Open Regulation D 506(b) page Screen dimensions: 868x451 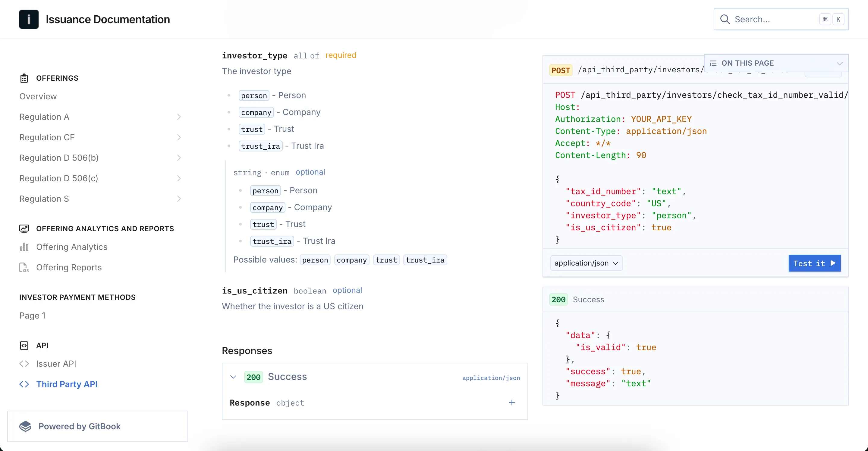[59, 158]
